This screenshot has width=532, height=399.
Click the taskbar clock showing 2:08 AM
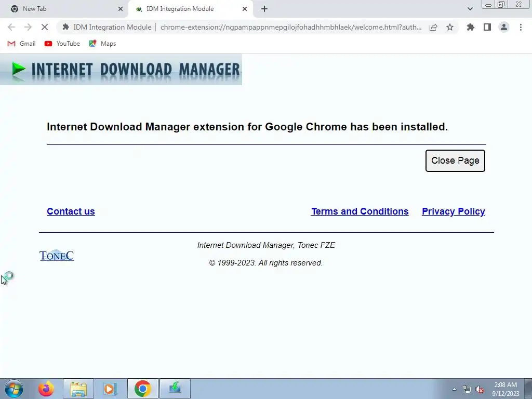pos(506,389)
